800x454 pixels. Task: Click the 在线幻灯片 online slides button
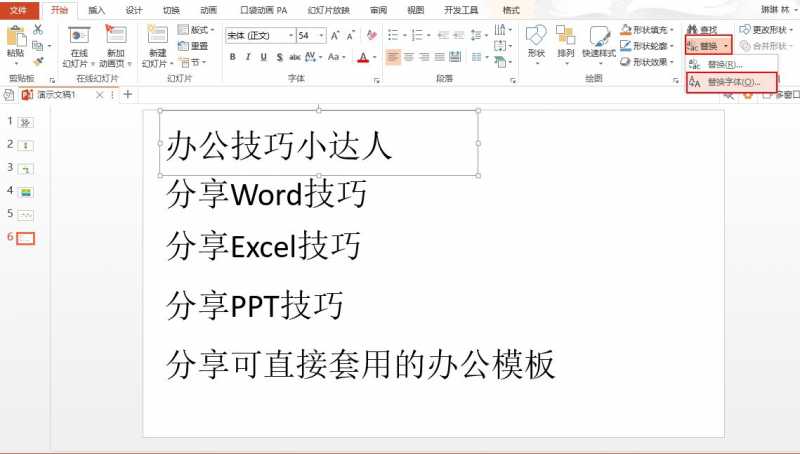[x=79, y=46]
